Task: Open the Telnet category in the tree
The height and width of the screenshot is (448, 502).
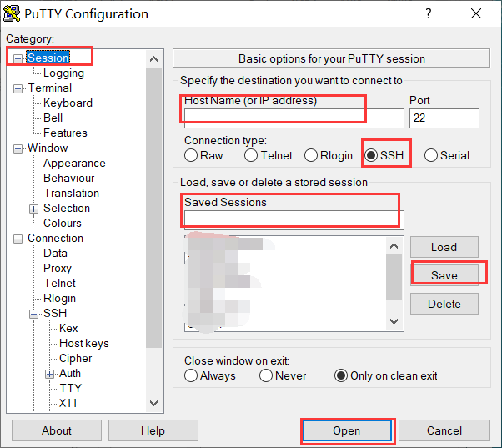Action: [x=59, y=283]
